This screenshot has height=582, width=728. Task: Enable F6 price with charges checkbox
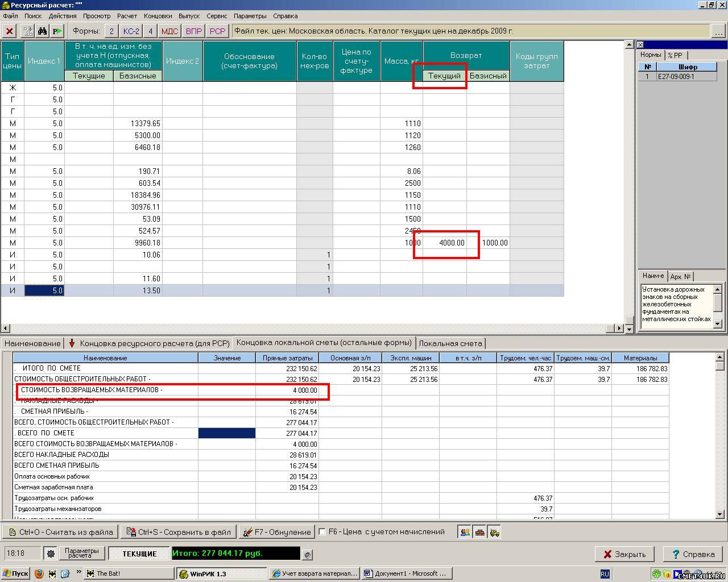pyautogui.click(x=322, y=532)
